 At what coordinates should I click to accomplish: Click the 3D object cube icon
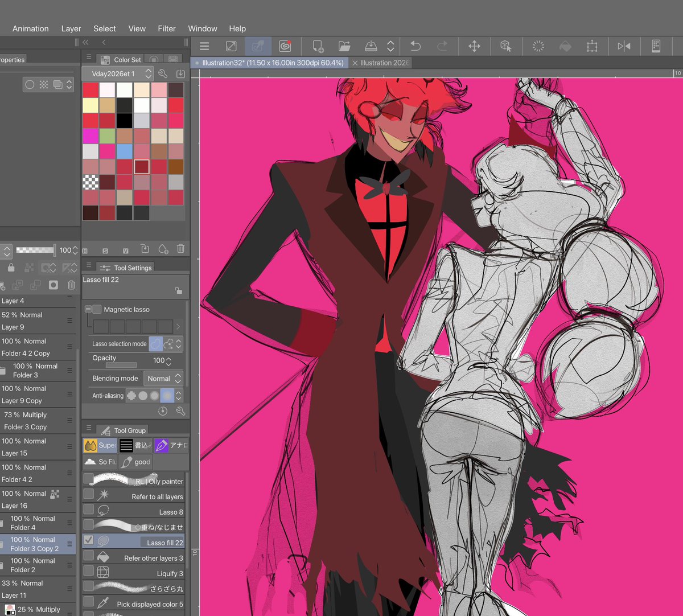point(506,46)
